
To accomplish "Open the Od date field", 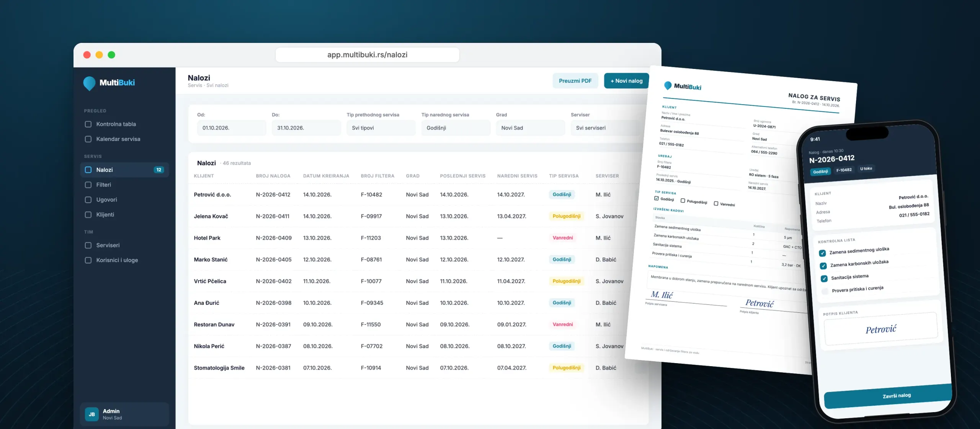I will 232,128.
